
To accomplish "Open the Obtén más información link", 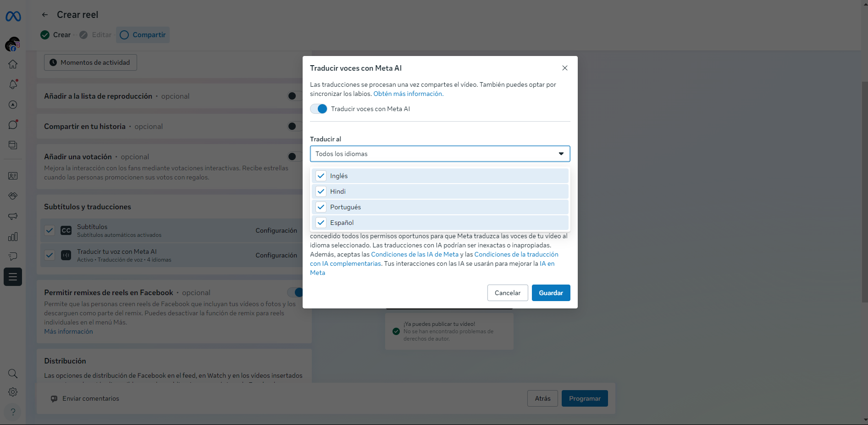I will click(408, 94).
